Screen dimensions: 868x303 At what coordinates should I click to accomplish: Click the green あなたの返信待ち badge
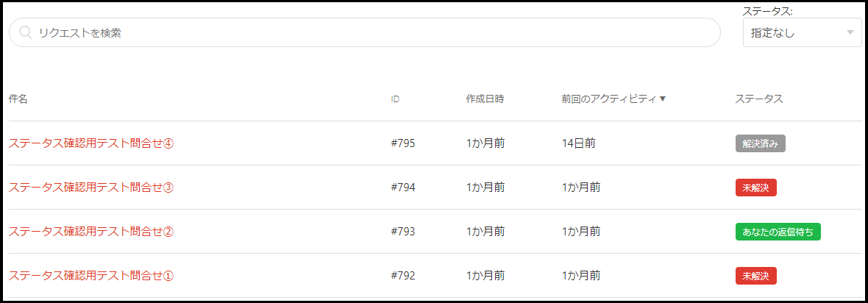pyautogui.click(x=778, y=232)
